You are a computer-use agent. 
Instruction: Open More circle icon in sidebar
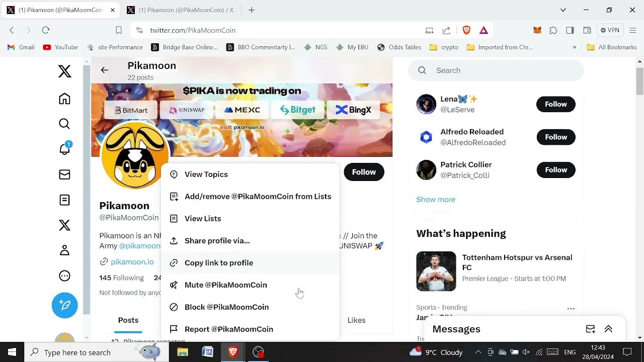tap(64, 276)
